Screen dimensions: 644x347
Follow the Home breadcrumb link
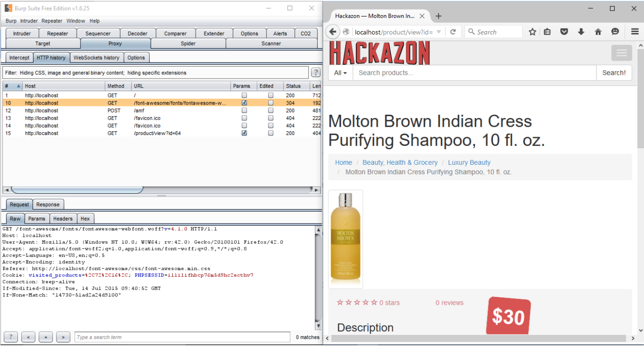(344, 162)
